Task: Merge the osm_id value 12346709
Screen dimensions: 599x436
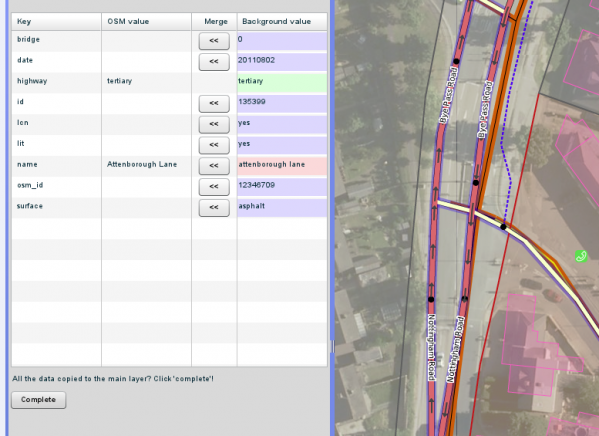Action: tap(214, 187)
